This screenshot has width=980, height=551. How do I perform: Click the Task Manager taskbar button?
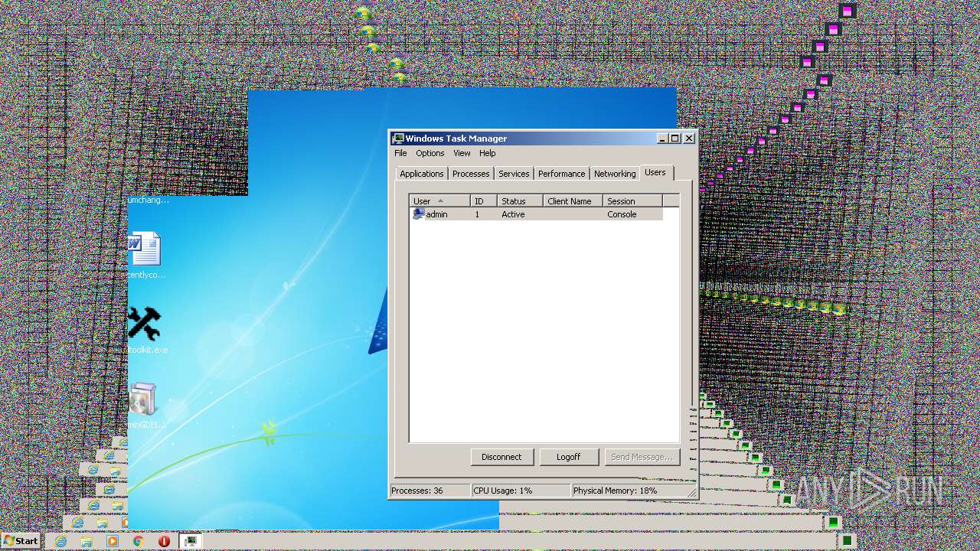[191, 541]
